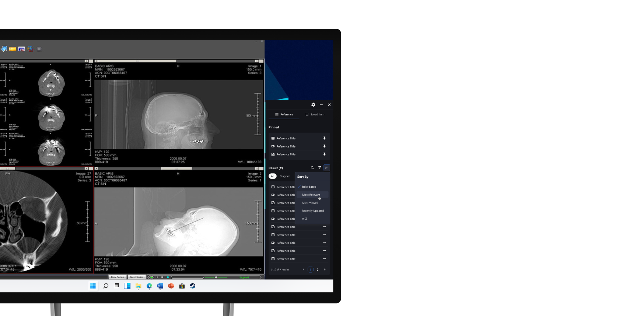Open taskbar Search
644x316 pixels.
106,286
